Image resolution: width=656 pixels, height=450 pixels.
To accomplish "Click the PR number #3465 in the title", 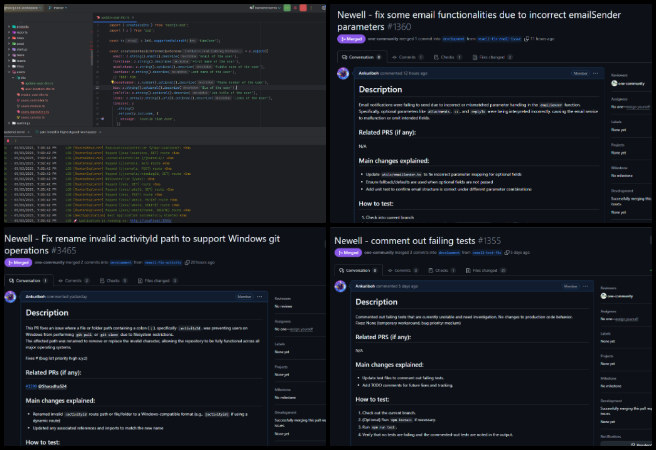I will pos(64,251).
